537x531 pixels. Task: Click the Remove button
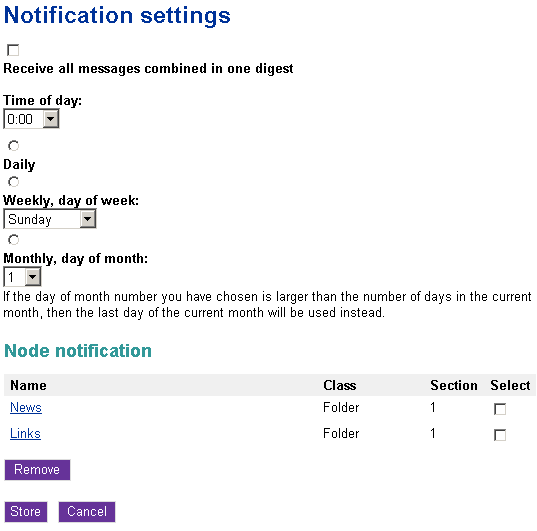(37, 470)
